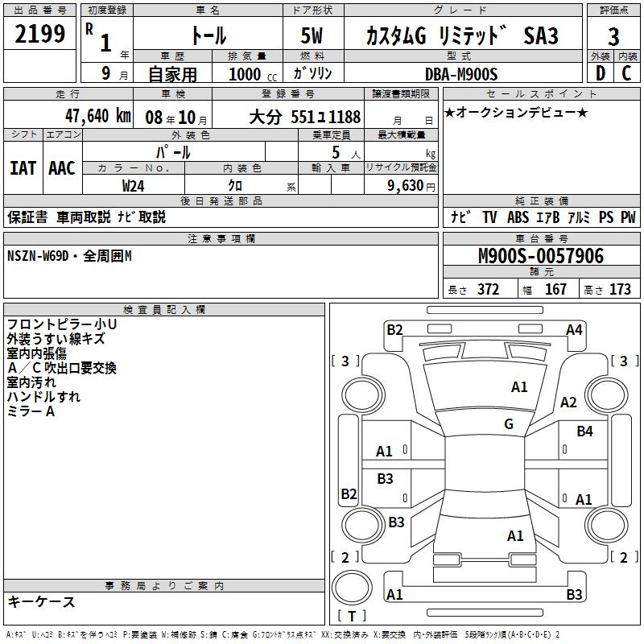Select the usage history 自家用

tap(172, 74)
